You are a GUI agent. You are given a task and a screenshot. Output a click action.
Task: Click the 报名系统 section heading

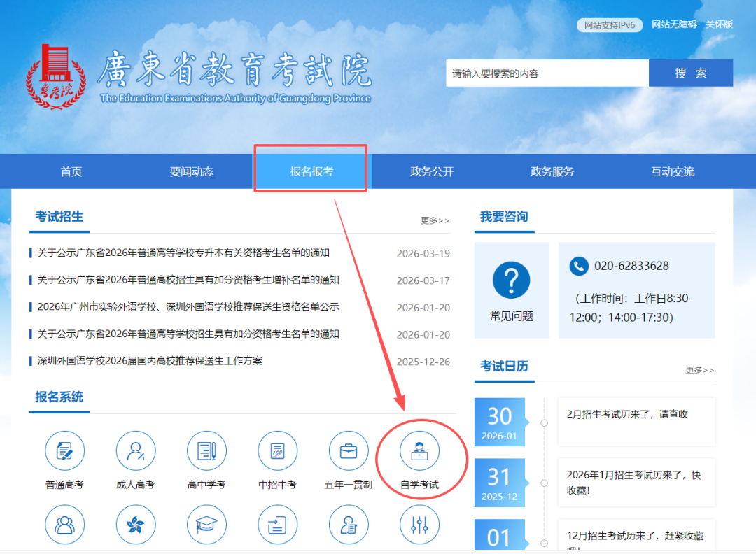pos(59,397)
